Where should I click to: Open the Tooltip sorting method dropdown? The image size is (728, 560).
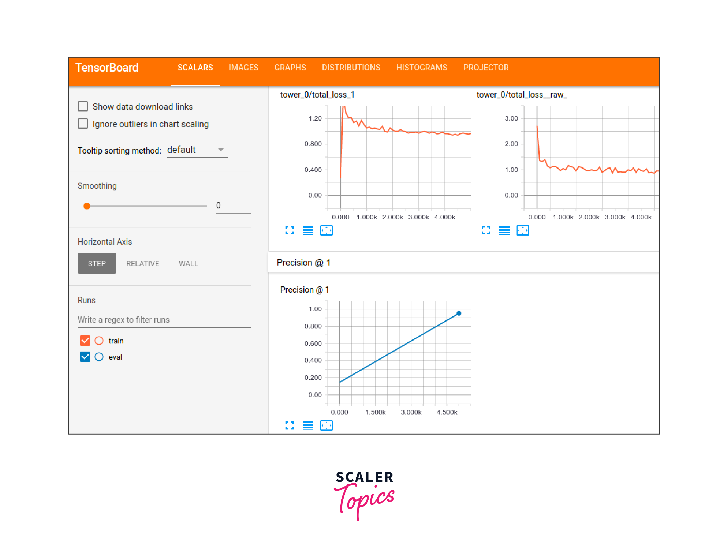197,150
